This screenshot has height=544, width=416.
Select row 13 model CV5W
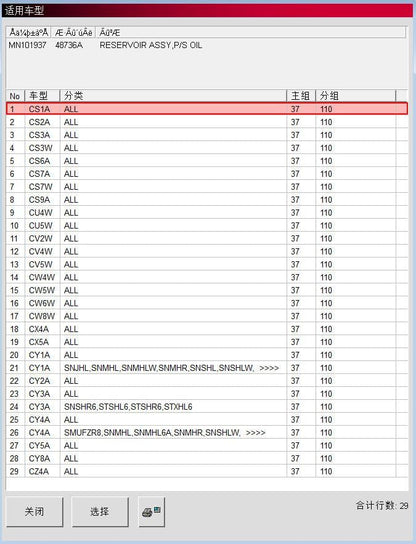(207, 264)
